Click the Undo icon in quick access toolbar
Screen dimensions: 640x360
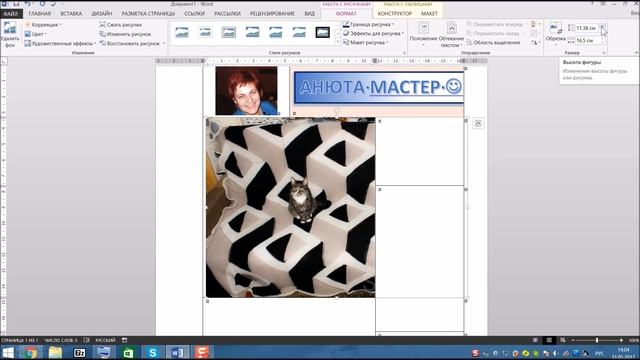point(28,4)
